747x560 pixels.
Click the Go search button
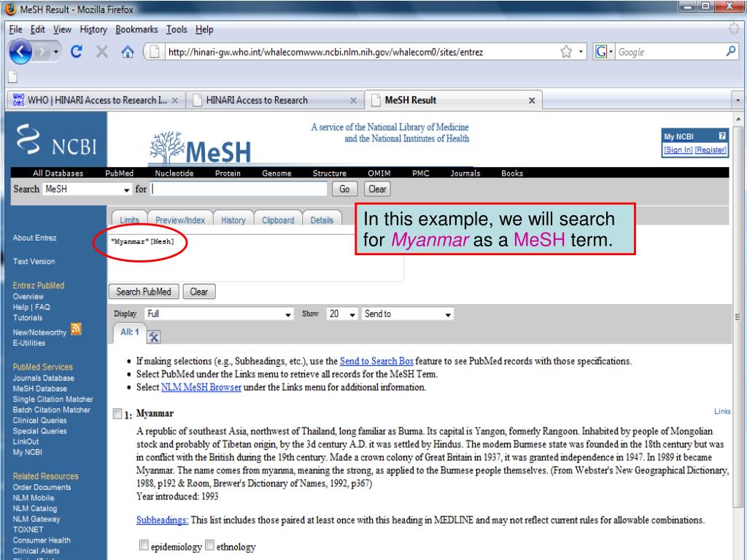344,189
